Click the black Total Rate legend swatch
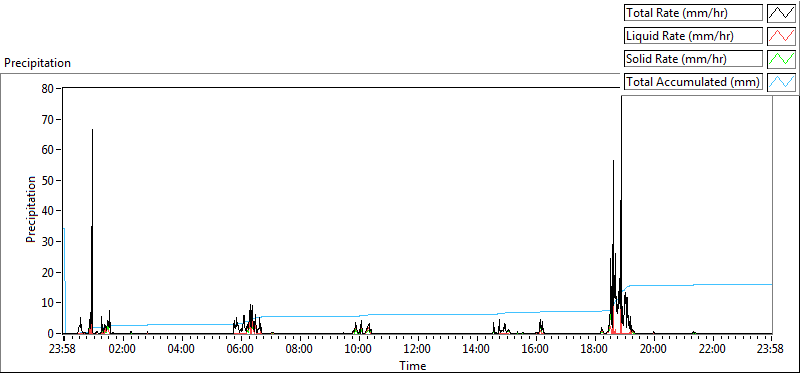The width and height of the screenshot is (800, 373). (781, 13)
